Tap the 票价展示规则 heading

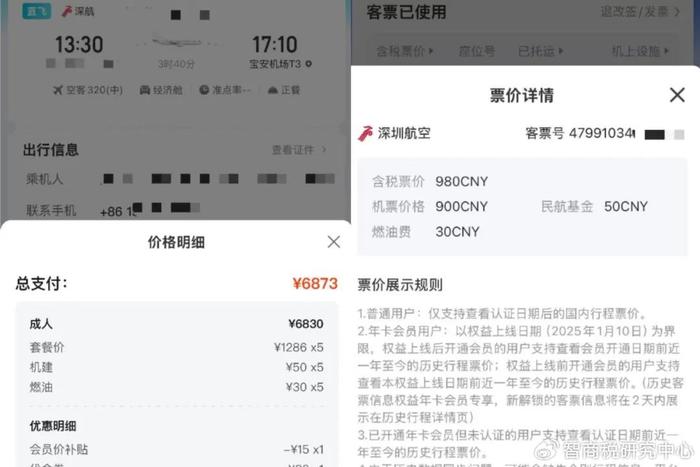[x=400, y=285]
